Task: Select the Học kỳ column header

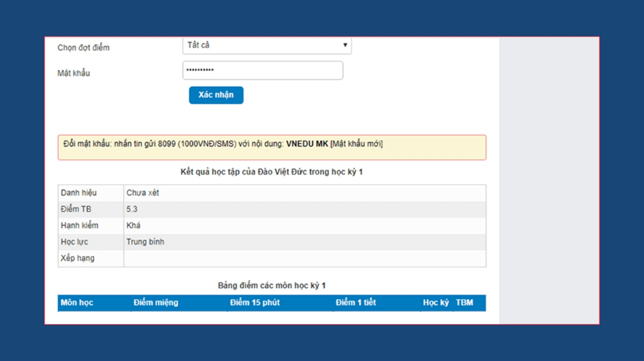Action: pos(436,303)
